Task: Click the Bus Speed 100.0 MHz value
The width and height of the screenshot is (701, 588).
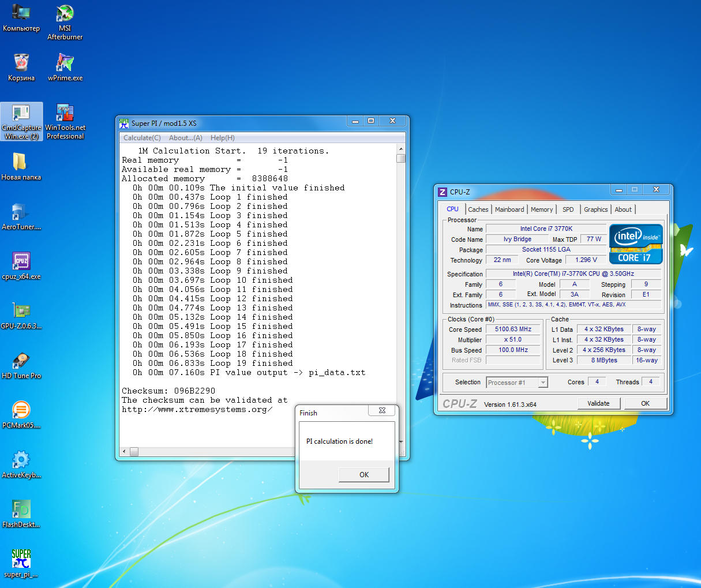Action: [x=513, y=350]
